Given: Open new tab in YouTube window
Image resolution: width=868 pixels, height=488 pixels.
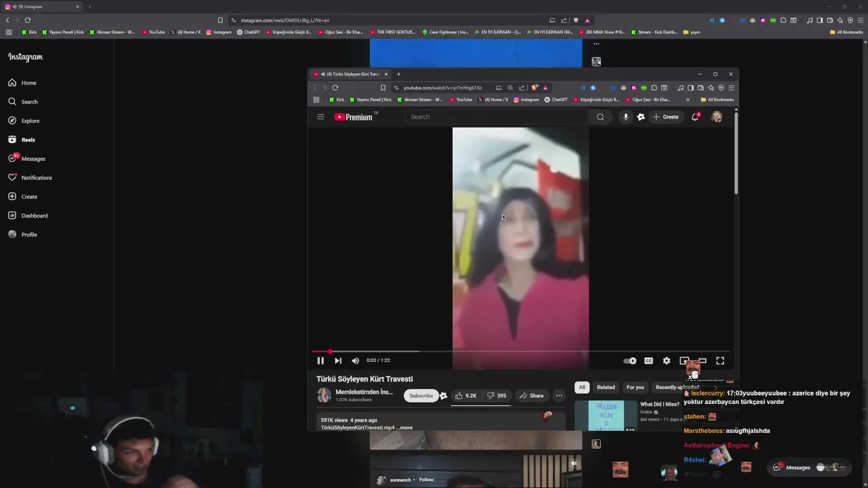Looking at the screenshot, I should [x=398, y=74].
